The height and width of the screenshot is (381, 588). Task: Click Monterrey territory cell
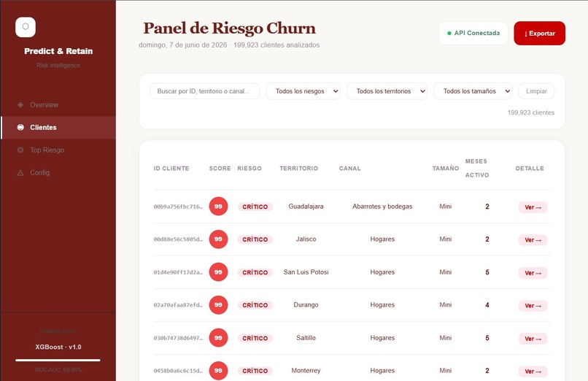click(306, 371)
